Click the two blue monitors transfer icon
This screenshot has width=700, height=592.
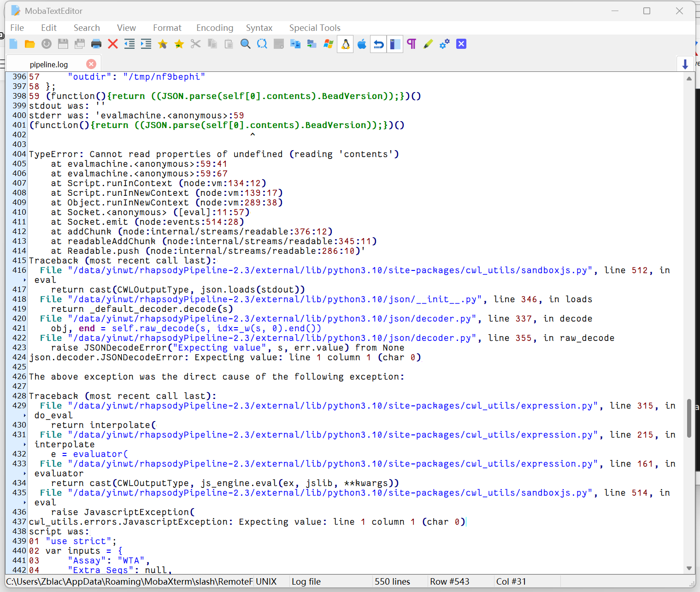[x=295, y=44]
